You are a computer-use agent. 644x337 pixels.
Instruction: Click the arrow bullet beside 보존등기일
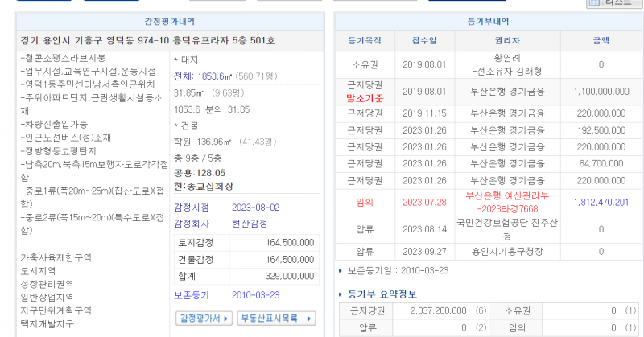341,271
